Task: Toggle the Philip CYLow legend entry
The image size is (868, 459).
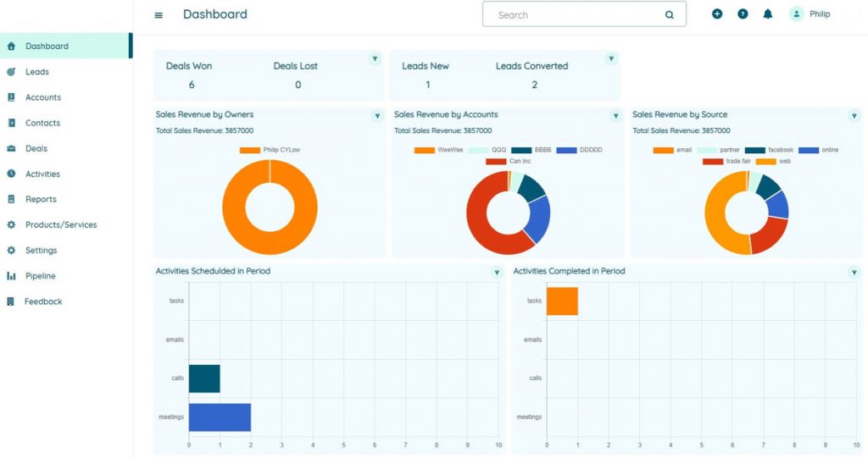Action: [270, 150]
